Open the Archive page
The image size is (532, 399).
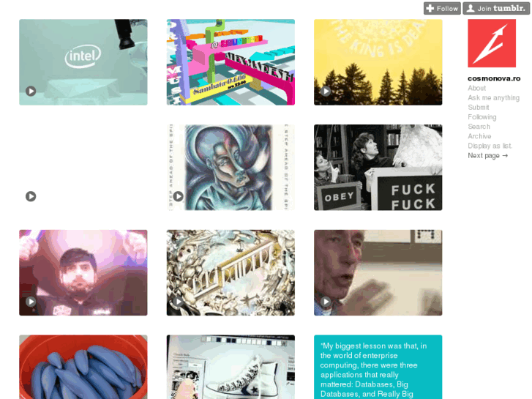pos(479,136)
